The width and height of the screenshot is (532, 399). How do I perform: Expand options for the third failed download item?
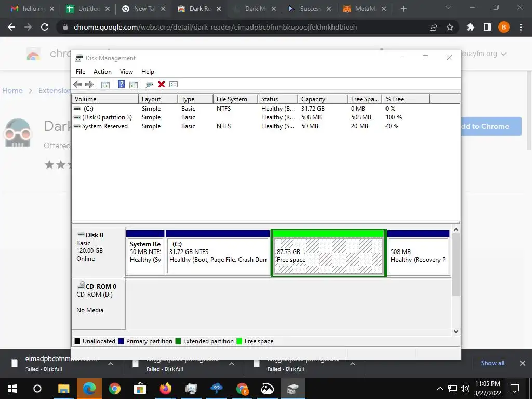coord(353,364)
